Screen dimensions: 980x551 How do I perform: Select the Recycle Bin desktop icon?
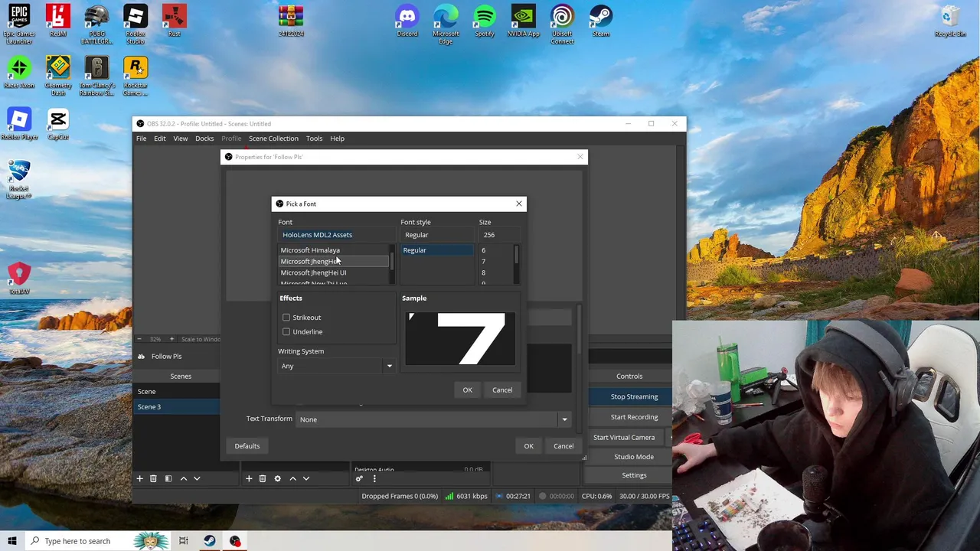click(949, 21)
